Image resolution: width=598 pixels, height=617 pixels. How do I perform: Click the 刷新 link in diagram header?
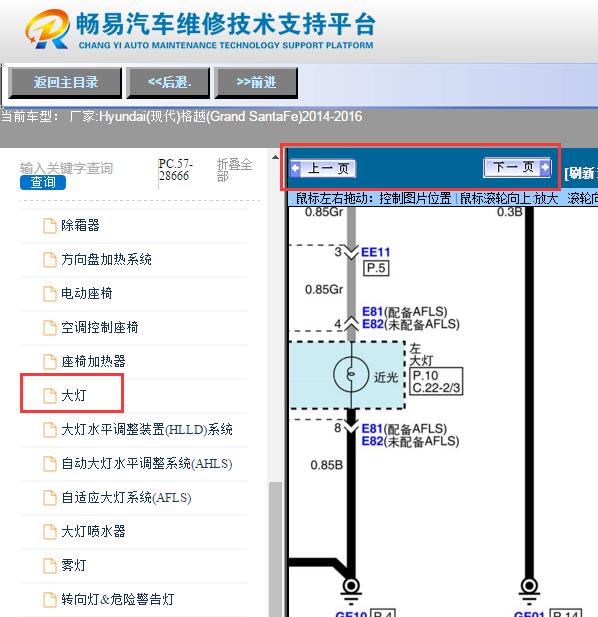(x=581, y=173)
